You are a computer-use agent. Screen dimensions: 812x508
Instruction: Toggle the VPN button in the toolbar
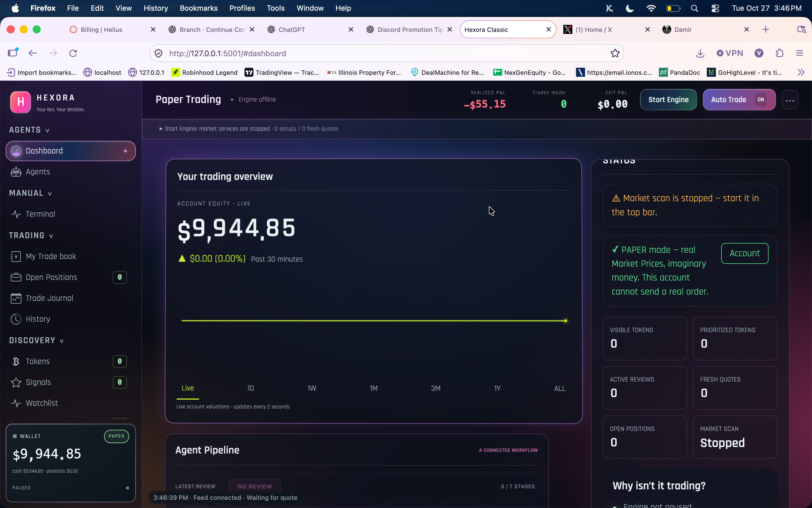tap(730, 53)
